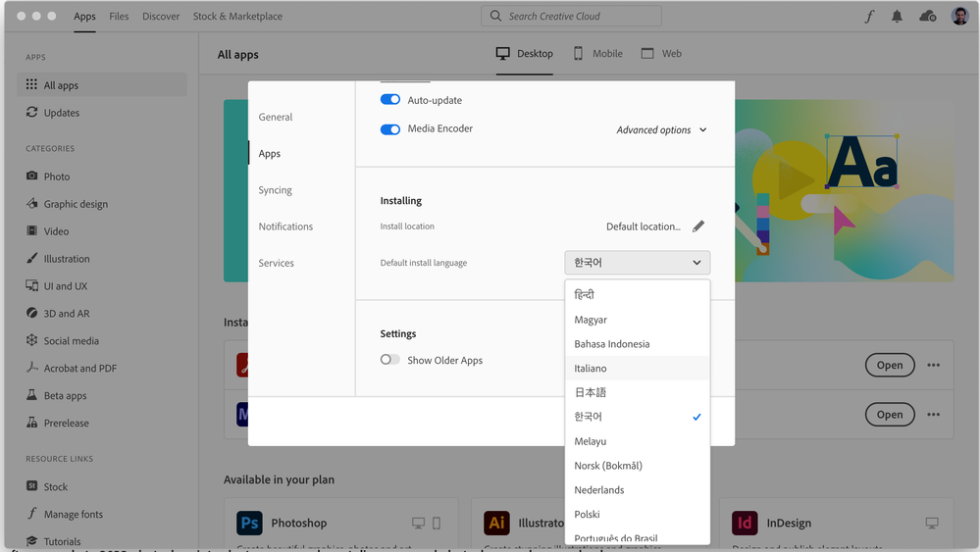Screen dimensions: 980x552
Task: Click the Social media icon
Action: pyautogui.click(x=31, y=340)
